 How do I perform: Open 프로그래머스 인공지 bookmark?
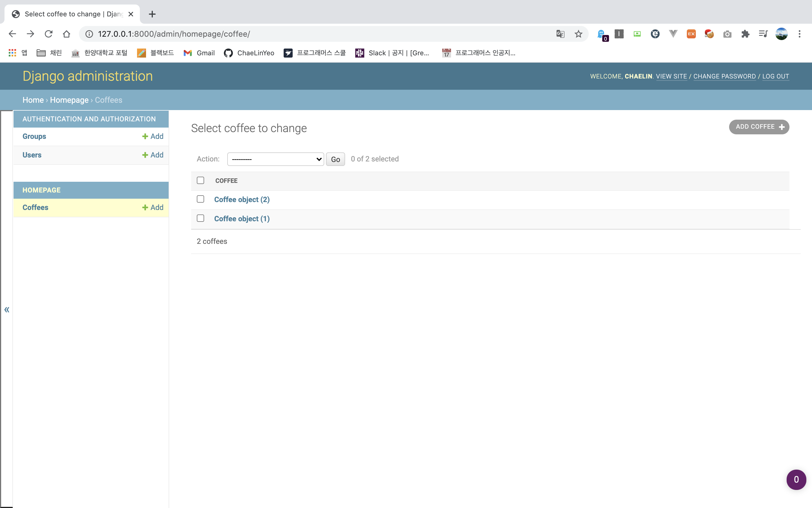479,53
